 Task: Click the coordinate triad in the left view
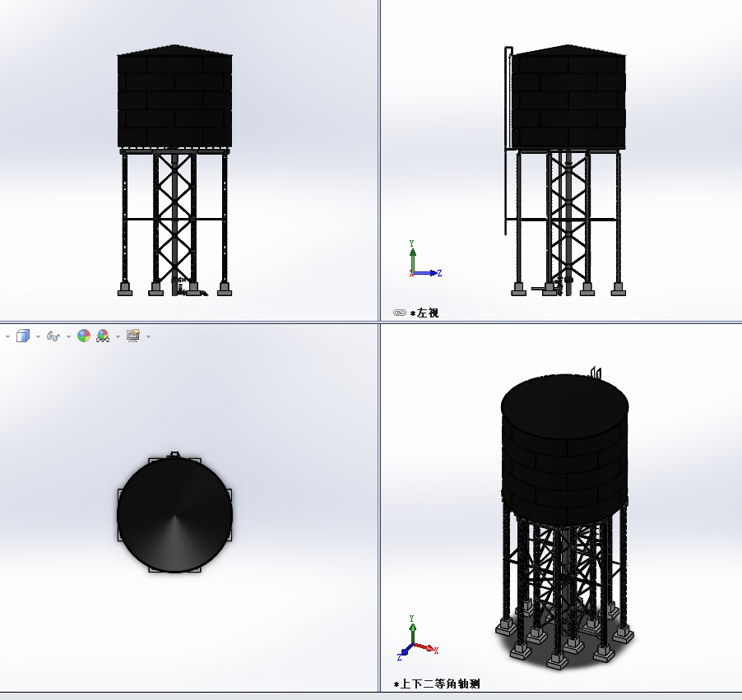(x=424, y=259)
